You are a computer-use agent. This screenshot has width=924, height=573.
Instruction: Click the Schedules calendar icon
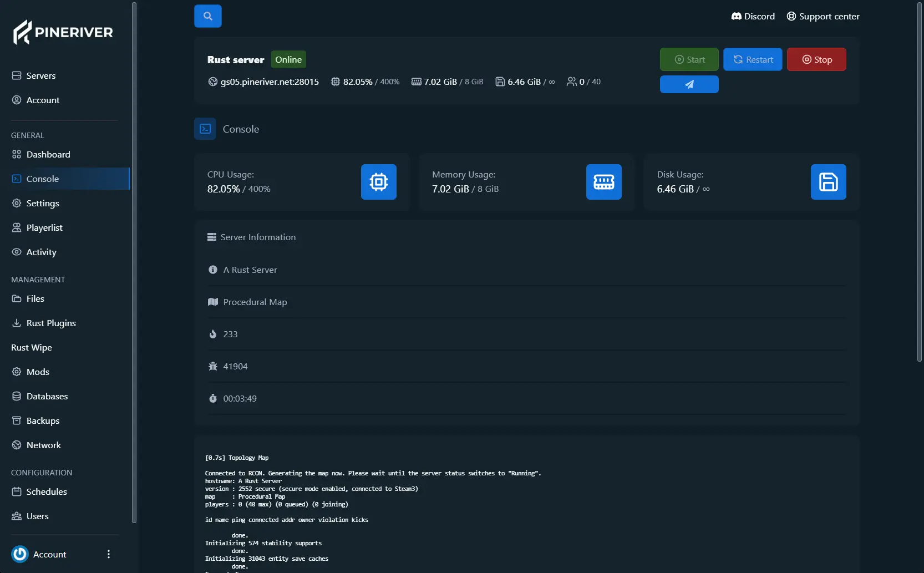[17, 491]
